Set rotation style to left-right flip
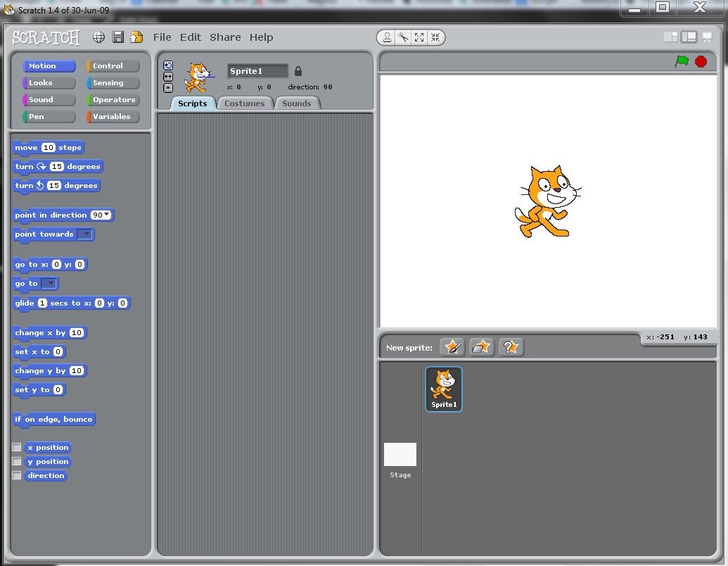Image resolution: width=728 pixels, height=566 pixels. (x=168, y=77)
